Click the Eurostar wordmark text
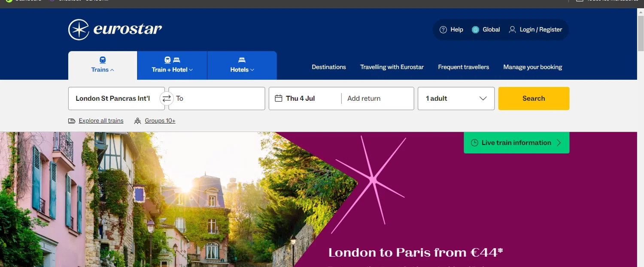 coord(128,30)
